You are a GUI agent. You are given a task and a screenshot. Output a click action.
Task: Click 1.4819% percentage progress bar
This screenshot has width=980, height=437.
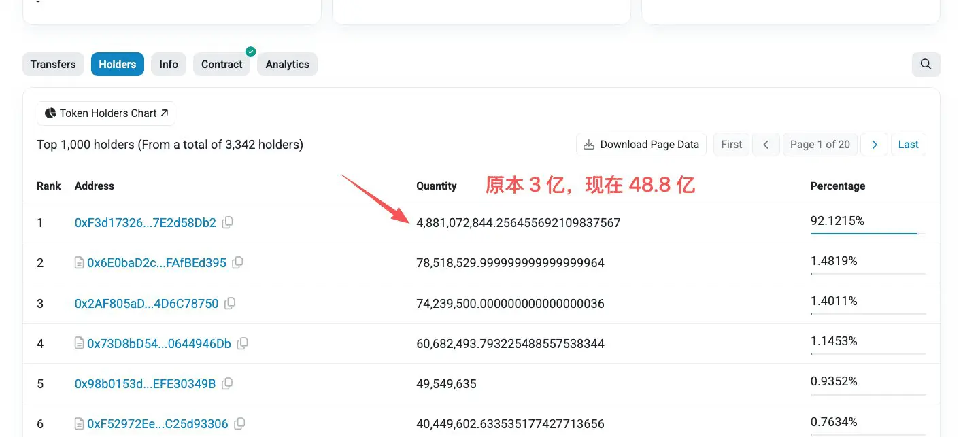pyautogui.click(x=868, y=273)
